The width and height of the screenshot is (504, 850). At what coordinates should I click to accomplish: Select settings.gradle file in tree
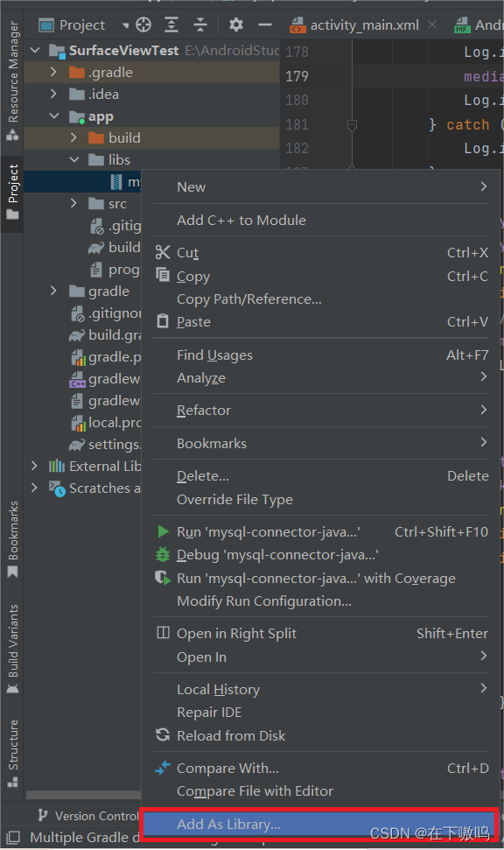coord(105,445)
